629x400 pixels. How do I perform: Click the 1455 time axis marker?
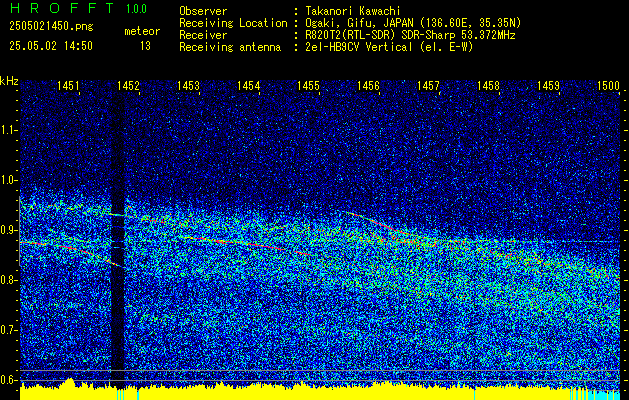coord(308,85)
